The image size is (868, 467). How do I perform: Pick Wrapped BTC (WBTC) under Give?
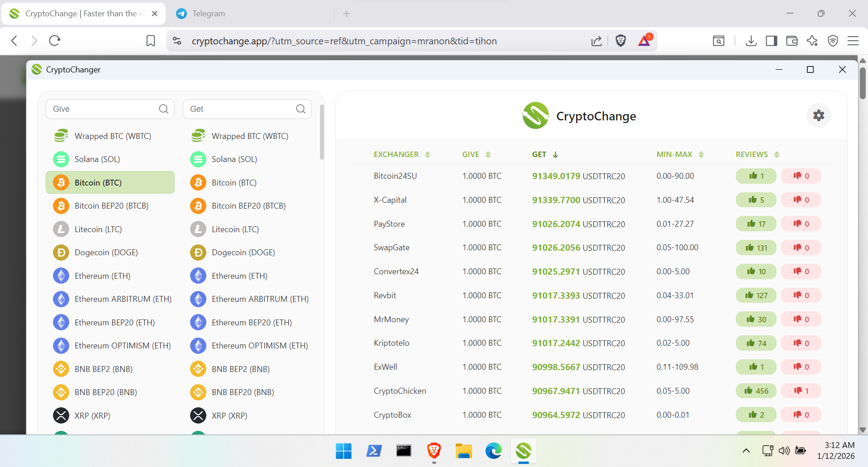110,136
